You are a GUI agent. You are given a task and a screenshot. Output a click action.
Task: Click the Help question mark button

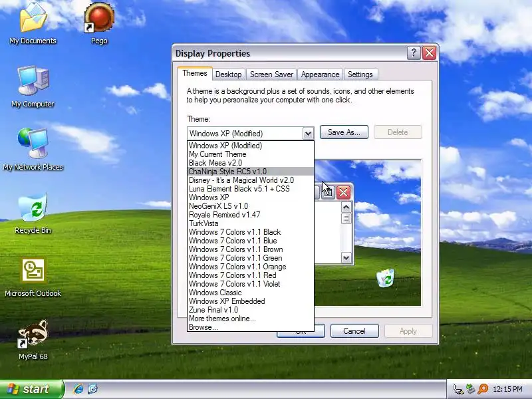coord(414,53)
